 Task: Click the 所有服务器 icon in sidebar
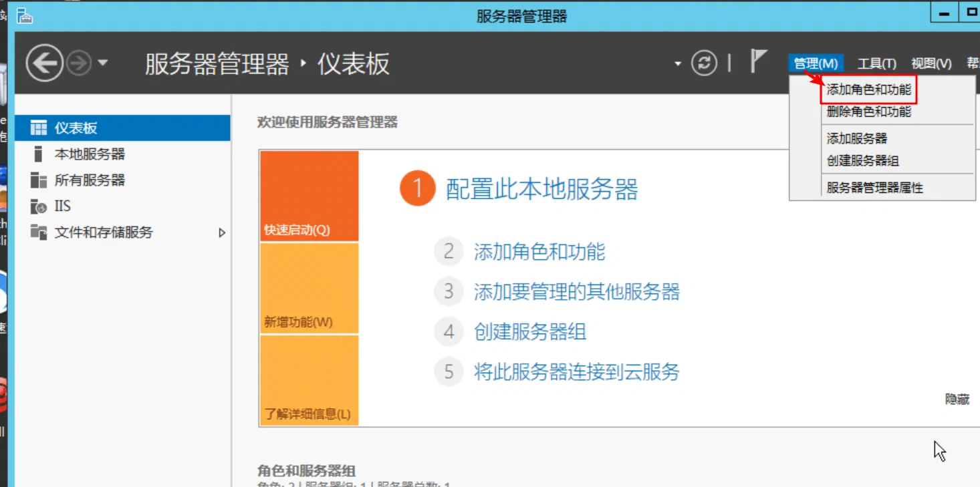click(39, 180)
